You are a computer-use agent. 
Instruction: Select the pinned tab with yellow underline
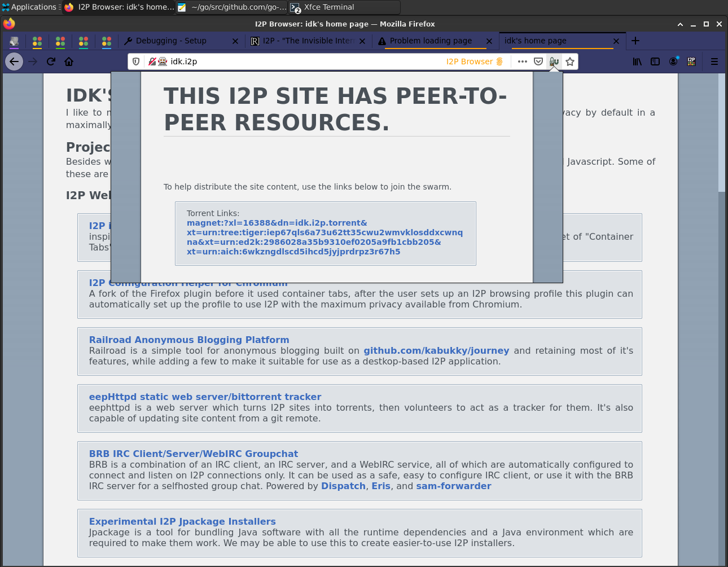tap(37, 41)
